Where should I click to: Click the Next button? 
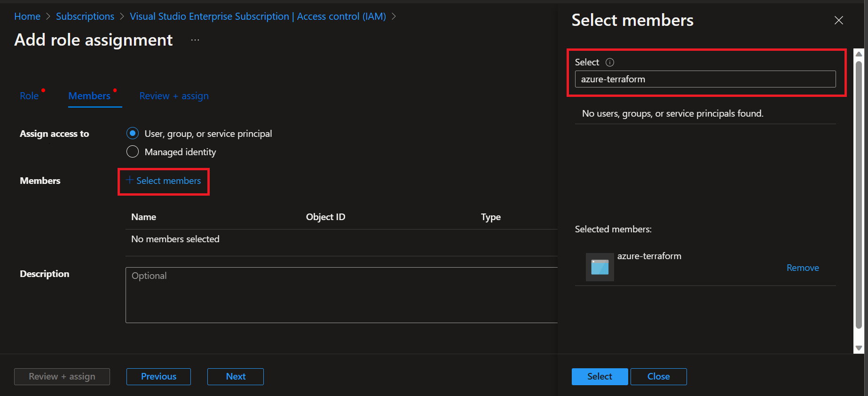coord(236,376)
